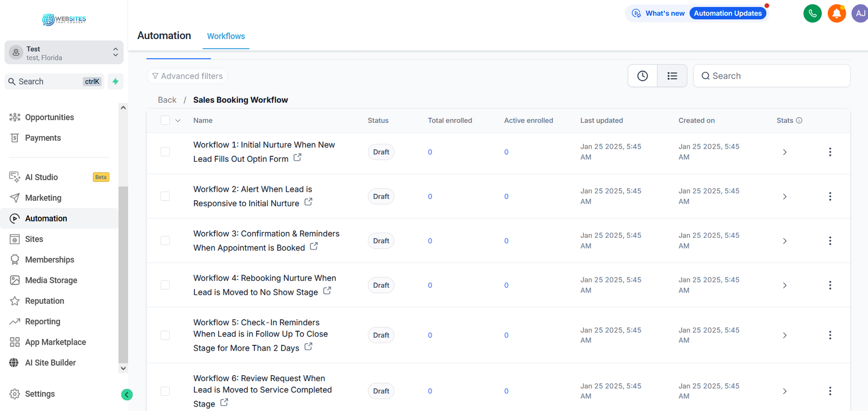Viewport: 868px width, 411px height.
Task: Expand stats arrow for Workflow 4
Action: [784, 286]
